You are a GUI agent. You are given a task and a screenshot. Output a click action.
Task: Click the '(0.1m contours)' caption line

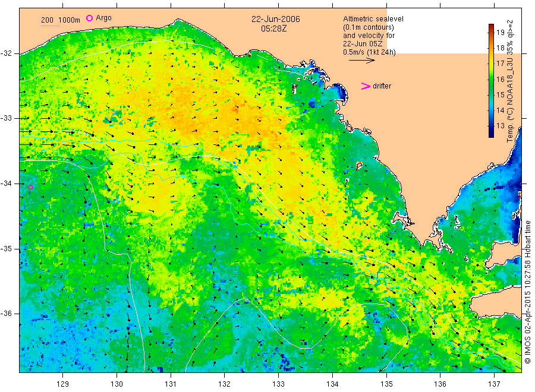pos(369,27)
